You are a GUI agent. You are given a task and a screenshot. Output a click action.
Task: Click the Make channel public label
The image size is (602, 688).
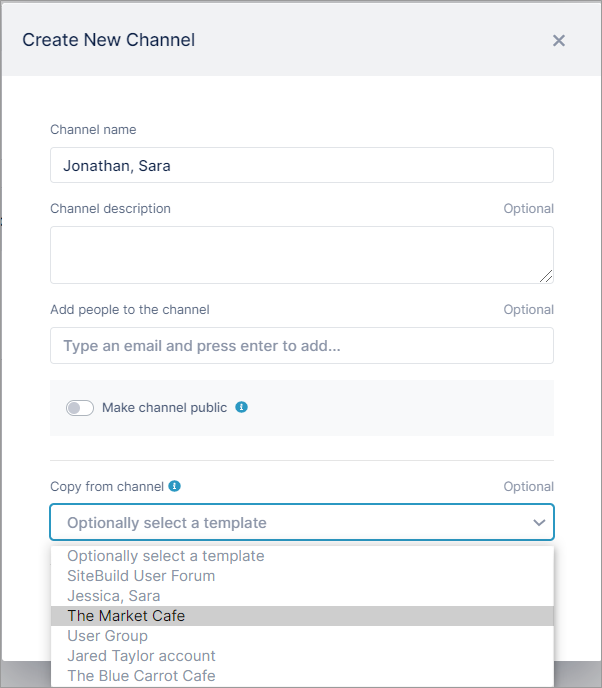[x=165, y=408]
